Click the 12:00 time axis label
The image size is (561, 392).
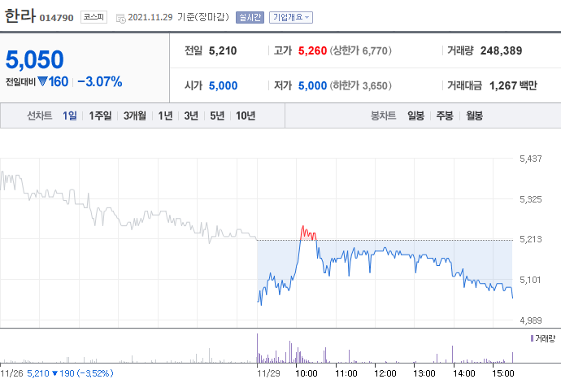coord(385,373)
